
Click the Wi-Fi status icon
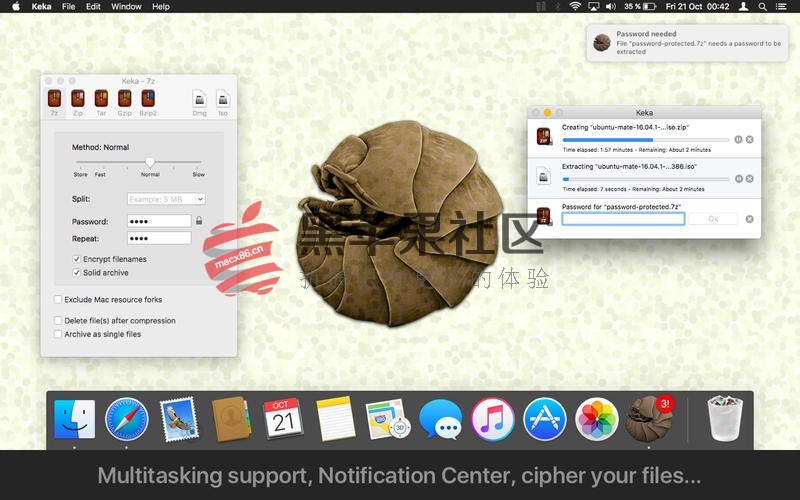(x=575, y=7)
